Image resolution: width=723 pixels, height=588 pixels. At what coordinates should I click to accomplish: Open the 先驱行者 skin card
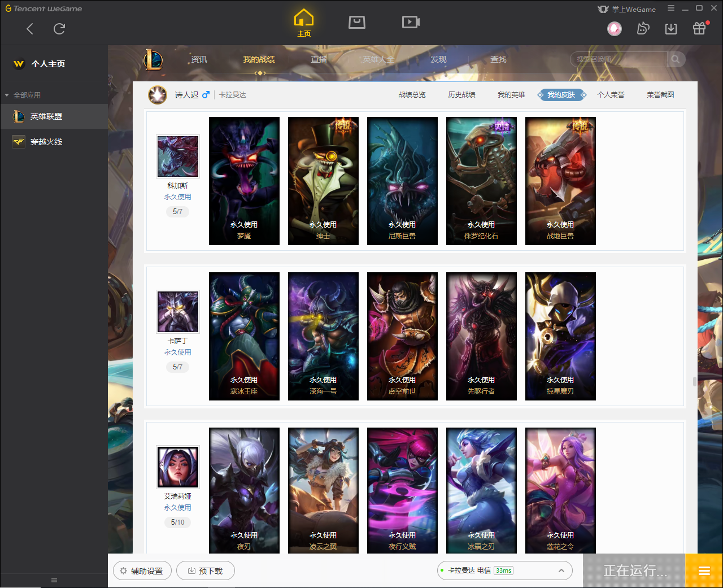[481, 336]
